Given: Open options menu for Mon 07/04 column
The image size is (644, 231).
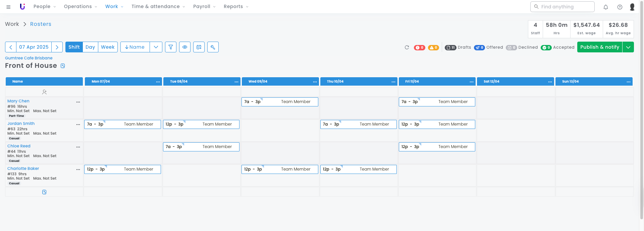Looking at the screenshot, I should (158, 82).
